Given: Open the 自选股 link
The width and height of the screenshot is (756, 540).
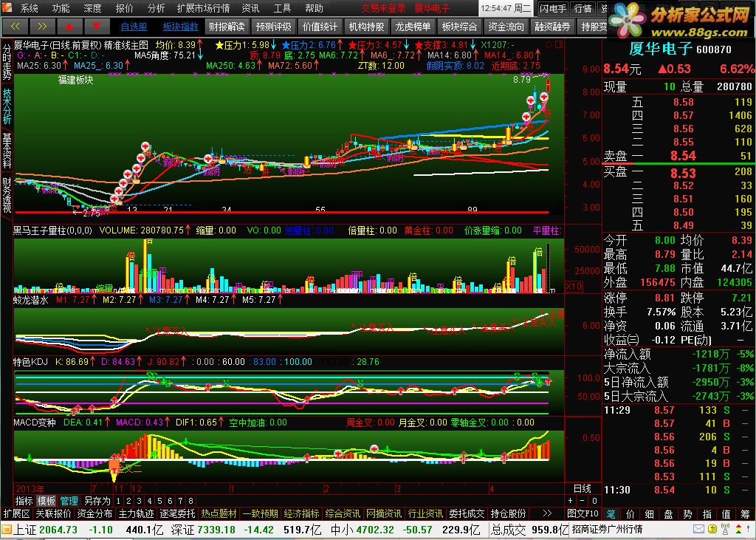Looking at the screenshot, I should click(x=134, y=27).
